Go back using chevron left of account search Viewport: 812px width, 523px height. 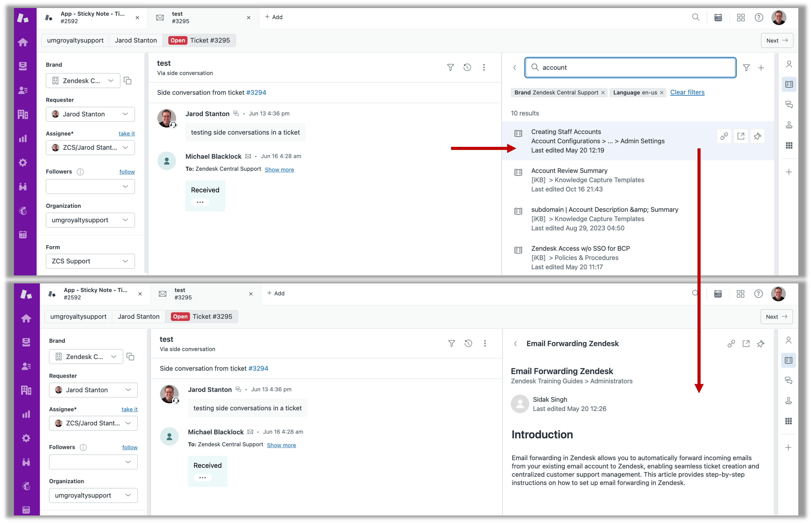point(515,68)
